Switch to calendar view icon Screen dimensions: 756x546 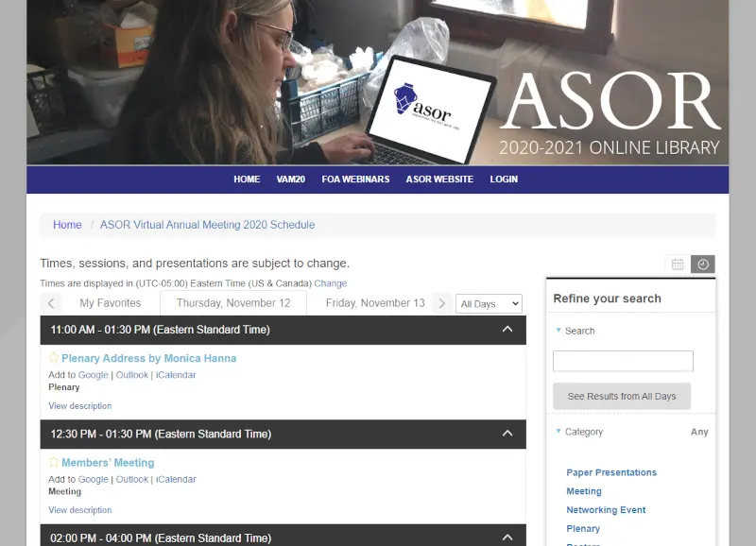coord(678,264)
